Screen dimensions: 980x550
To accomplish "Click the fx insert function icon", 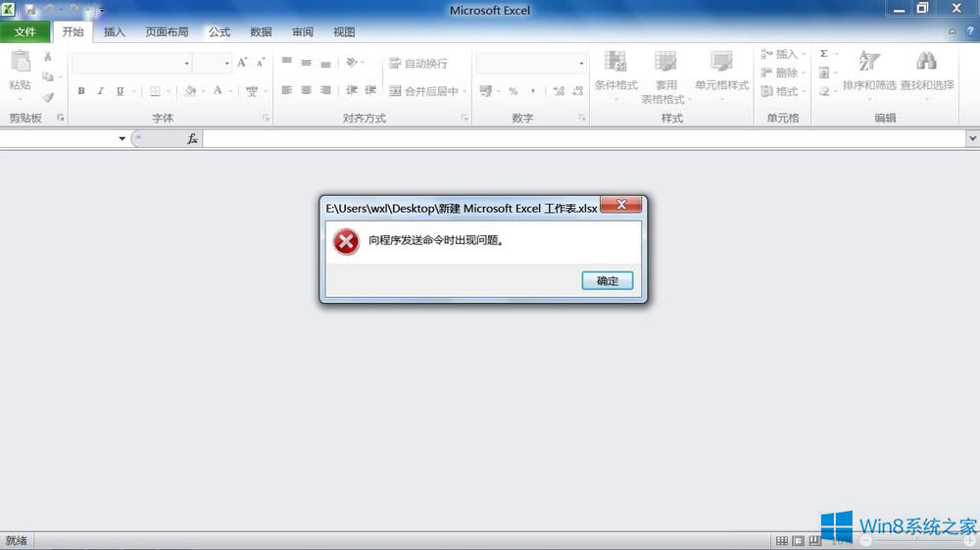I will [192, 139].
